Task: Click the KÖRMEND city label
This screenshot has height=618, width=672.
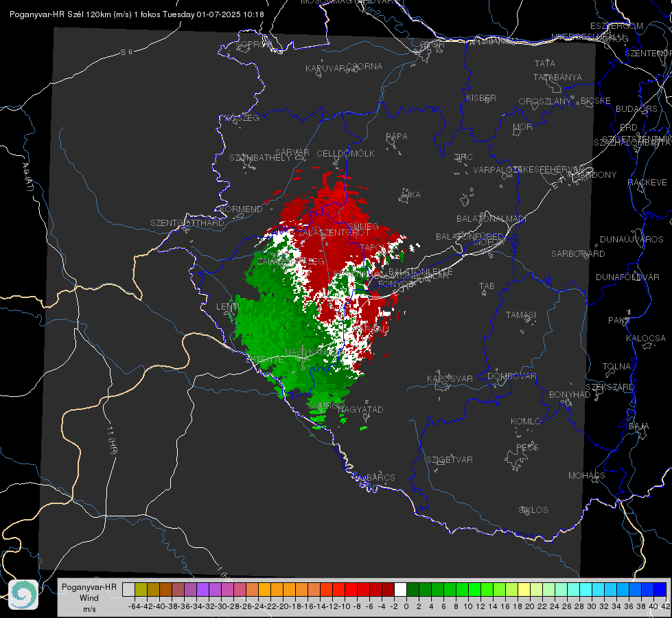Action: (x=242, y=209)
